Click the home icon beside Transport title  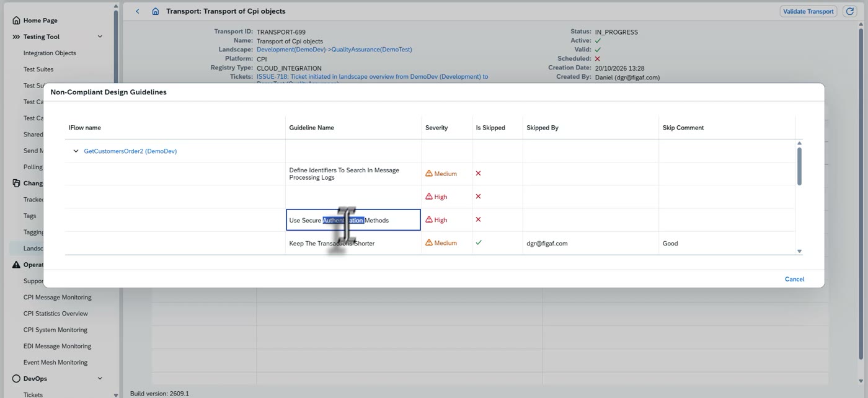point(156,11)
